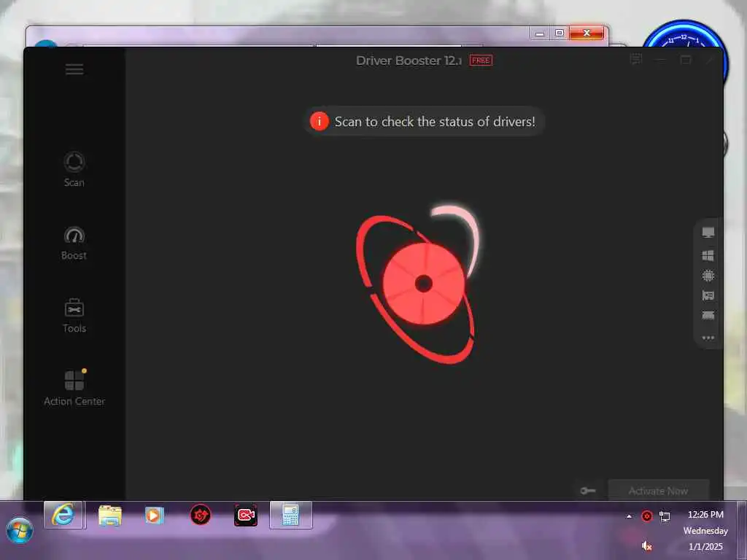Open Windows Explorer folder on taskbar
The image size is (747, 560).
pos(109,516)
